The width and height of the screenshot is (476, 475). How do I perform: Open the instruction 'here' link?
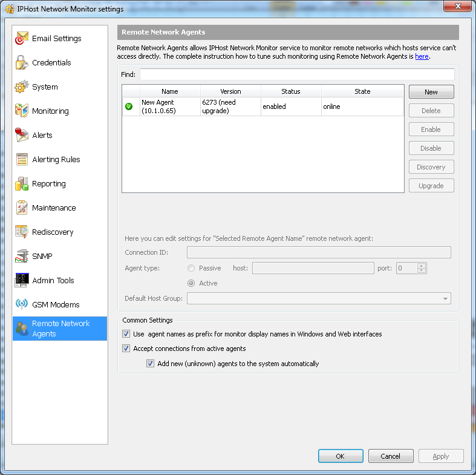pos(422,56)
